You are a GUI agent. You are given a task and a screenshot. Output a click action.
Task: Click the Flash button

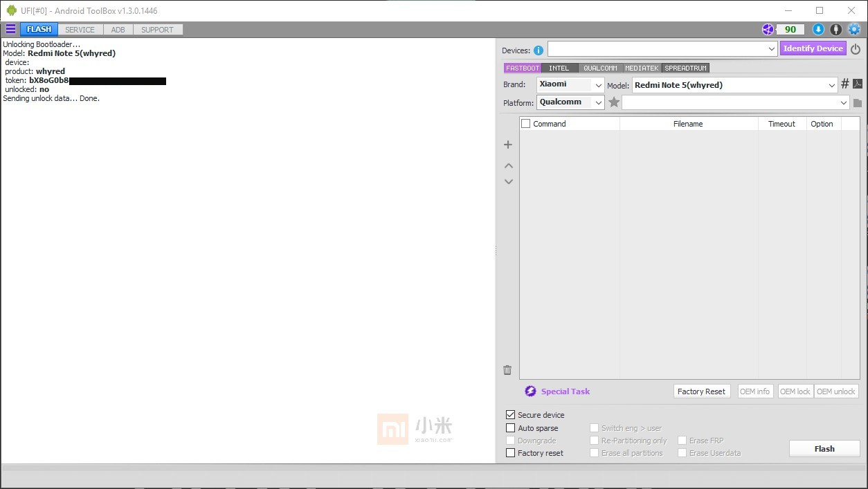pos(824,449)
